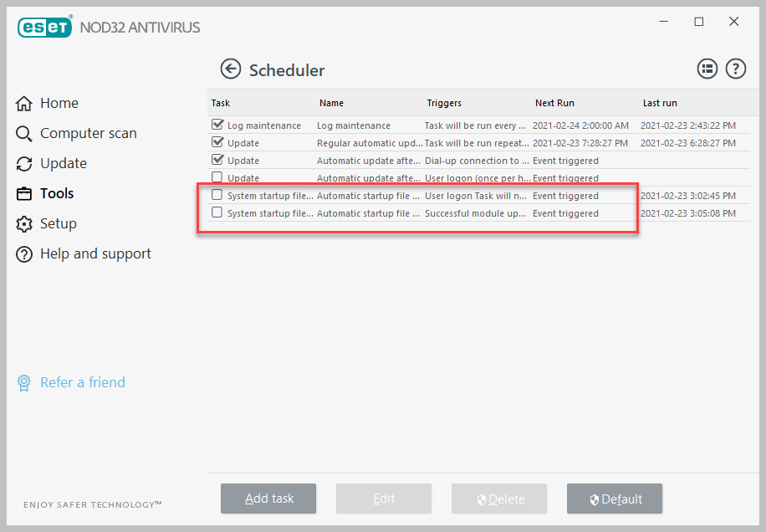This screenshot has width=766, height=532.
Task: Uncheck the Log maintenance task checkbox
Action: click(217, 125)
